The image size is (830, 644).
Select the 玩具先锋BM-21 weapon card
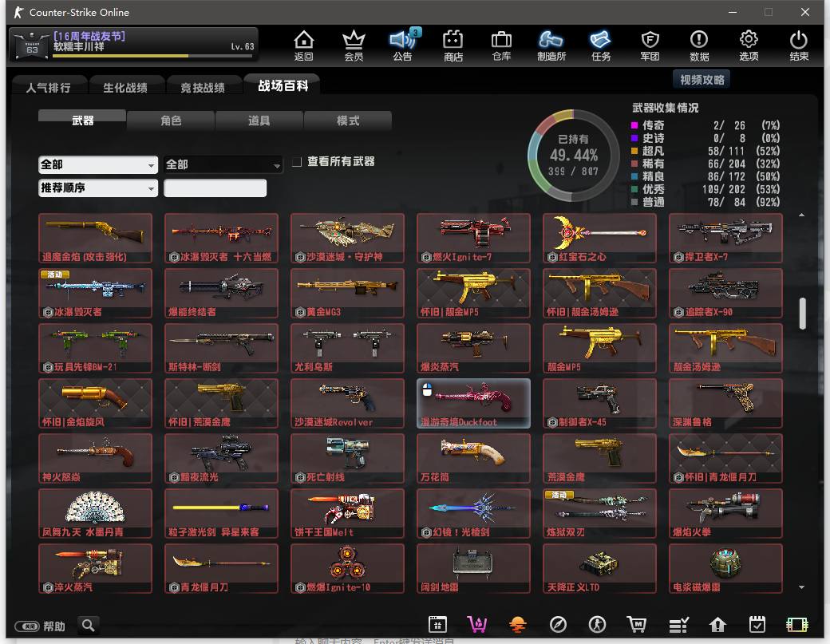point(95,348)
